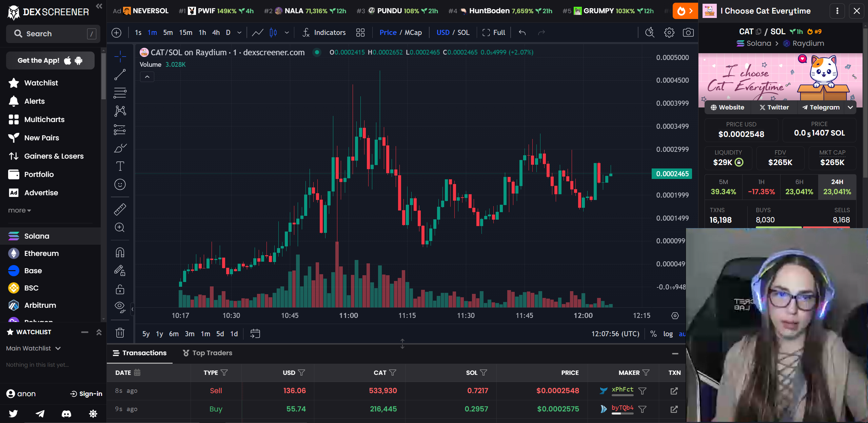Open the Telegram link
The width and height of the screenshot is (868, 423).
pyautogui.click(x=820, y=107)
